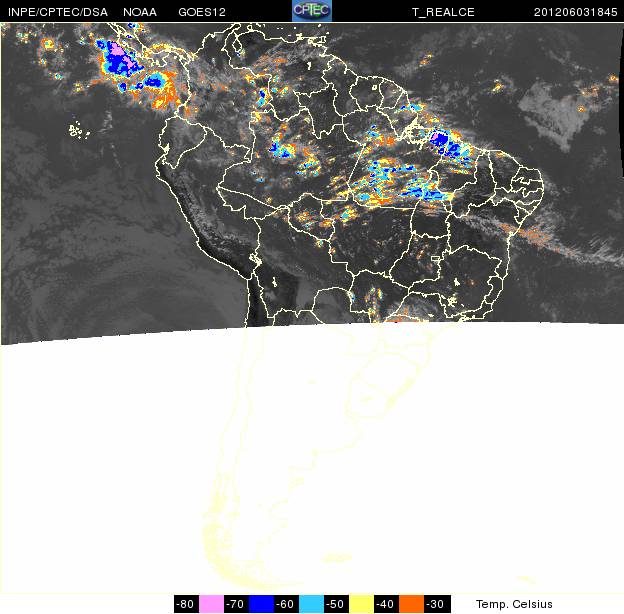Click the GOES12 satellite label

(x=202, y=12)
